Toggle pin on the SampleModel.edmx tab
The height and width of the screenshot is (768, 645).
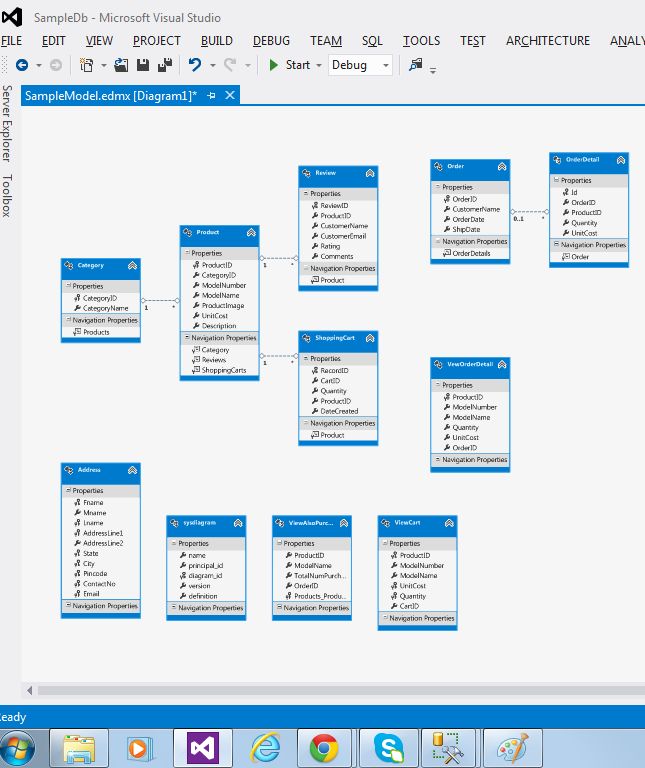(x=211, y=96)
